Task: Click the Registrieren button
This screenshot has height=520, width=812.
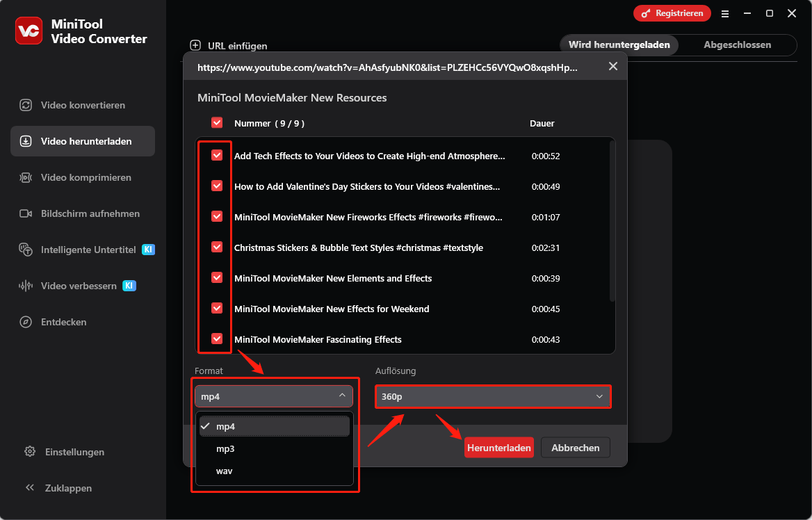Action: pos(672,13)
